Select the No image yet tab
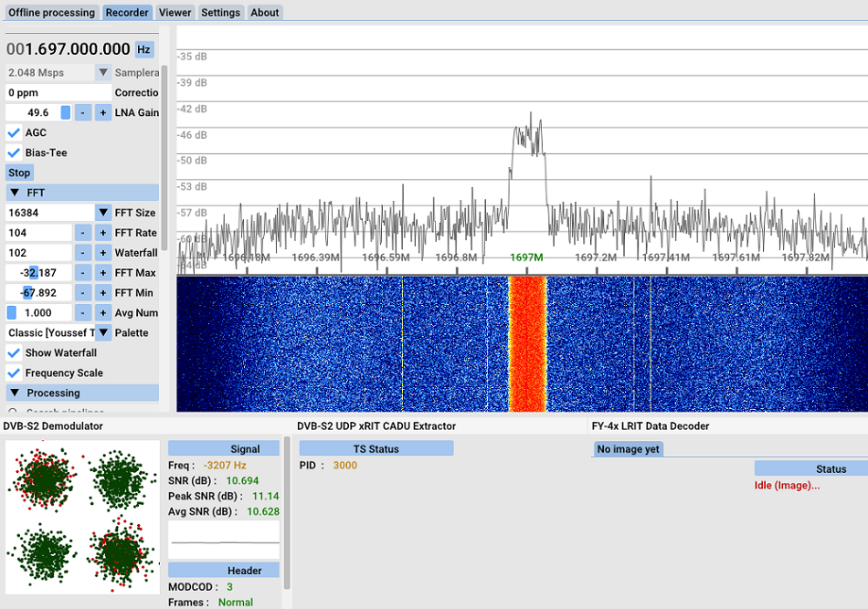 coord(628,449)
